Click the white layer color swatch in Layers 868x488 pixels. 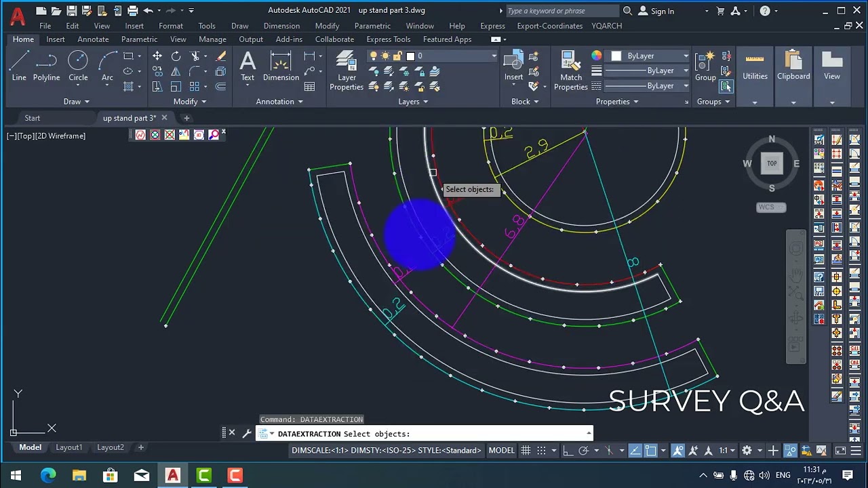coord(410,56)
